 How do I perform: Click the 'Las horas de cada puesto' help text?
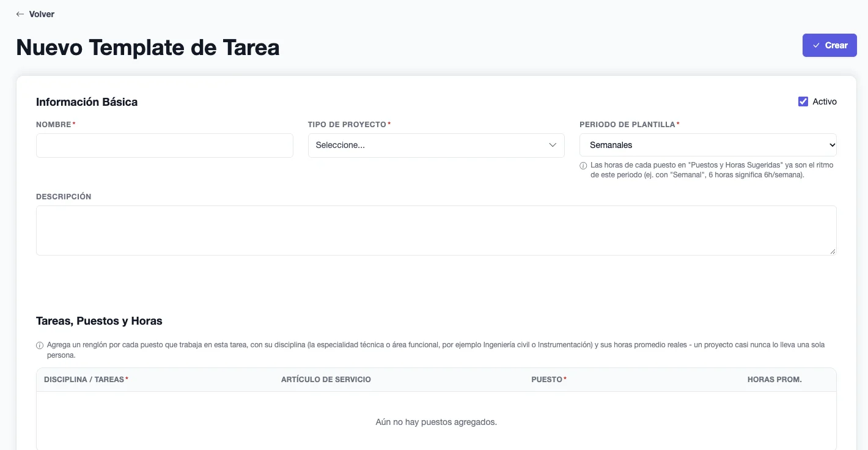pyautogui.click(x=712, y=170)
